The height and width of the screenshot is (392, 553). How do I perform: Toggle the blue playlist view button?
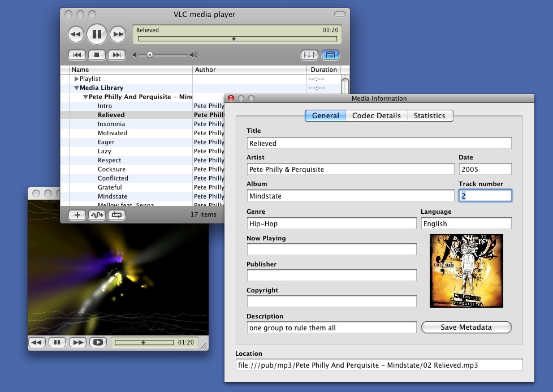tap(330, 55)
